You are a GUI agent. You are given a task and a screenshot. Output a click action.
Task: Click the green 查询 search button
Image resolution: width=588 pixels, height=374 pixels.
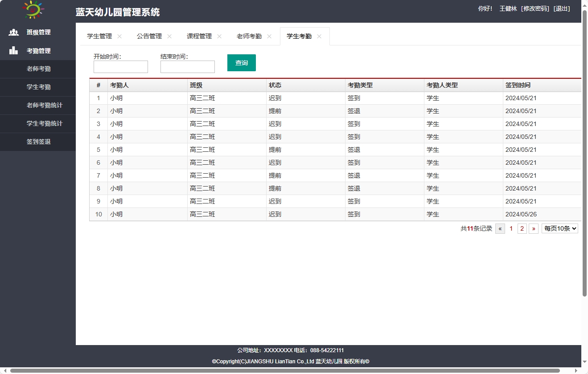241,62
